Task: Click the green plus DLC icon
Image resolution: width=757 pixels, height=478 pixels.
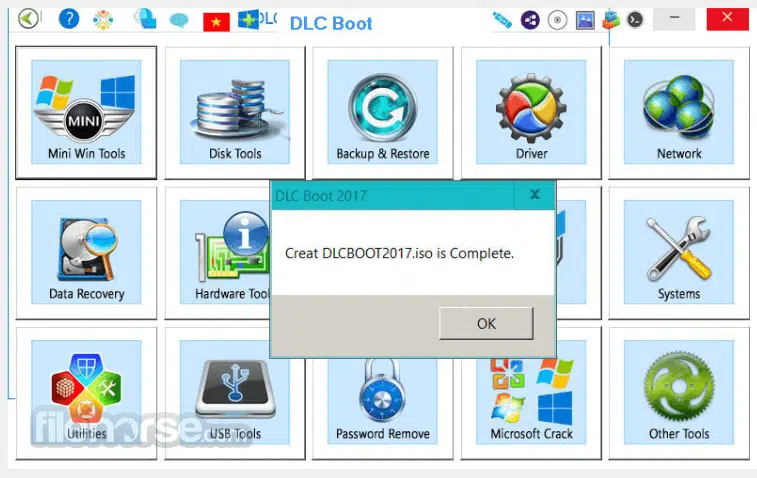Action: pyautogui.click(x=249, y=20)
